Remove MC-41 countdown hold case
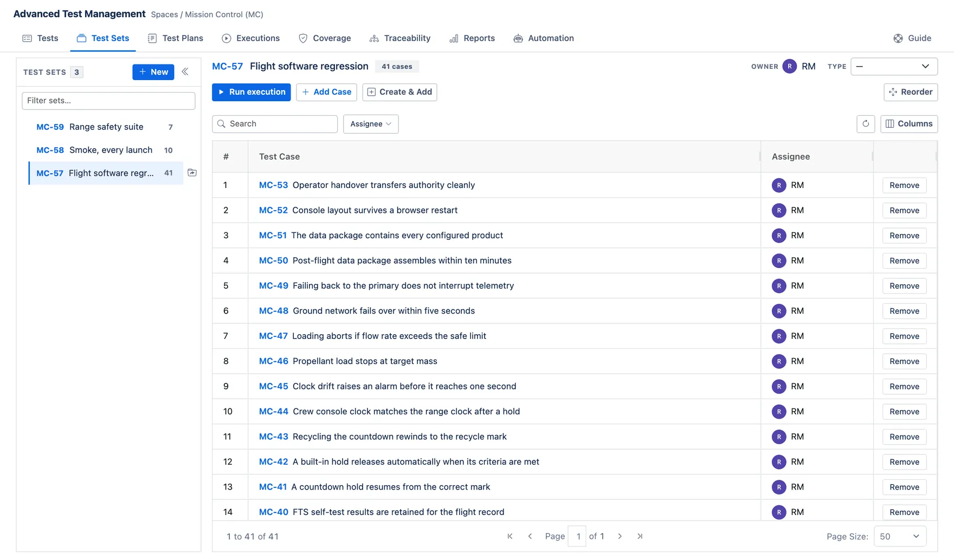This screenshot has width=954, height=560. click(905, 487)
